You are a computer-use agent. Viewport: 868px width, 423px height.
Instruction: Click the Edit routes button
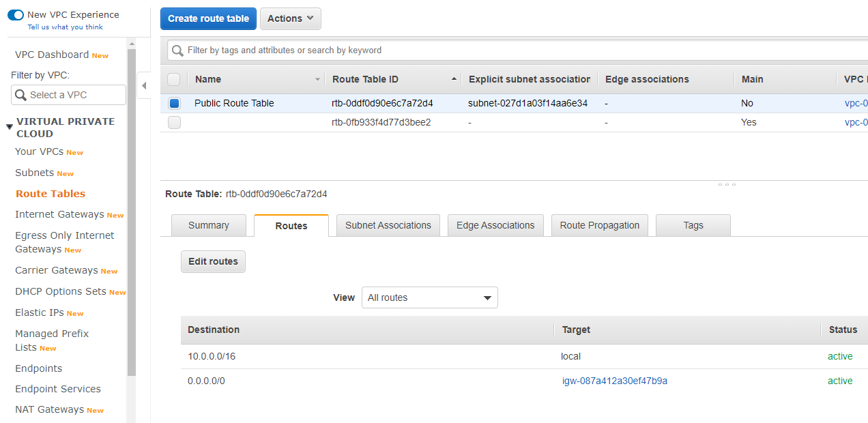coord(213,261)
